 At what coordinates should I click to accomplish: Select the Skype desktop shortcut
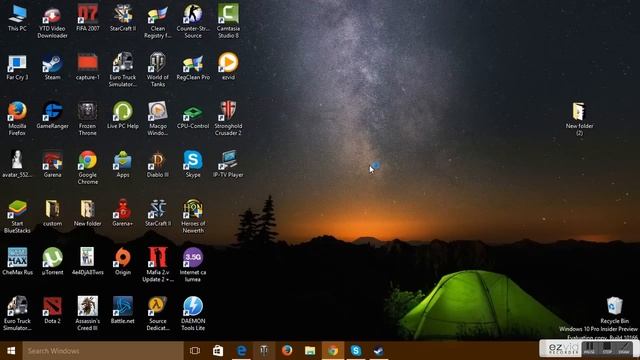(193, 164)
